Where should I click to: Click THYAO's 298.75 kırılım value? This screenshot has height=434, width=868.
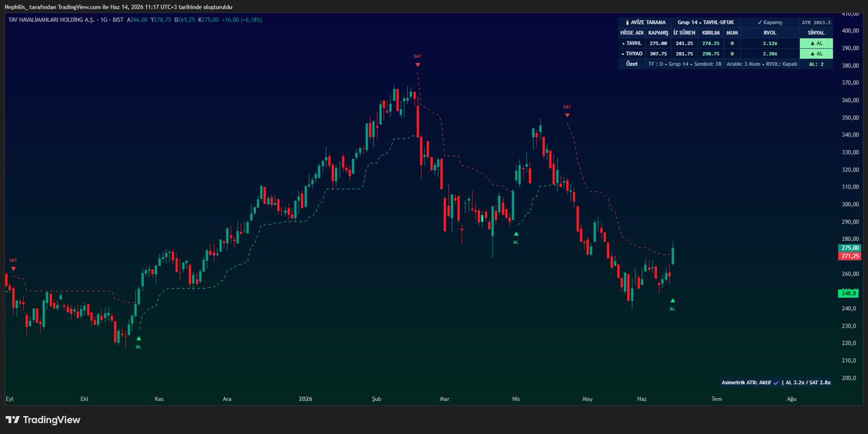point(711,54)
